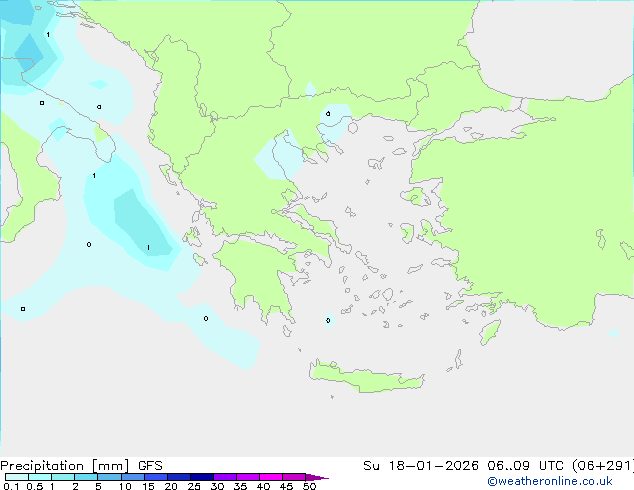
Task: Pick the 5–10 mm blue legend swatch
Action: [109, 477]
